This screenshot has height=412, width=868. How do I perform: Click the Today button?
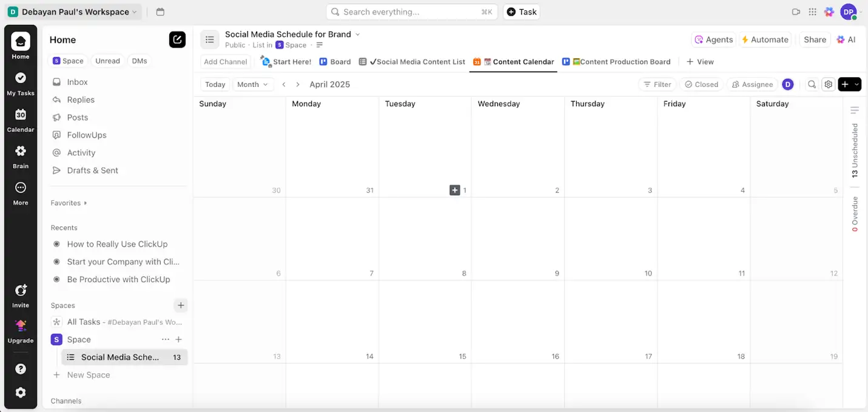(x=215, y=84)
